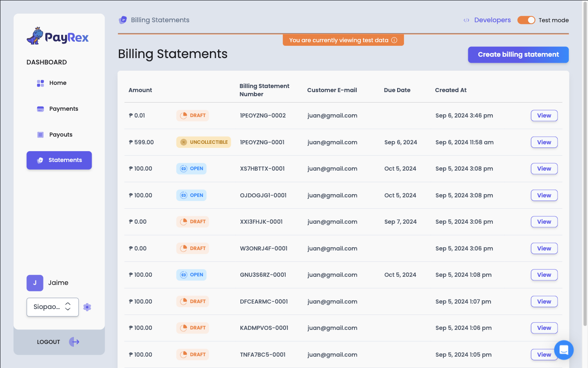The image size is (588, 368).
Task: Click Create billing statement
Action: click(x=518, y=54)
